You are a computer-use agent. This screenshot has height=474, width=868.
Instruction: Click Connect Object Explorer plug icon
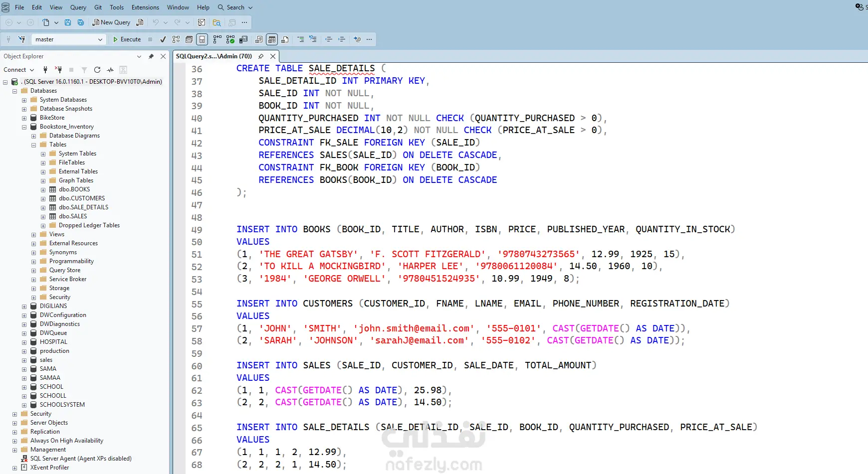pos(45,70)
